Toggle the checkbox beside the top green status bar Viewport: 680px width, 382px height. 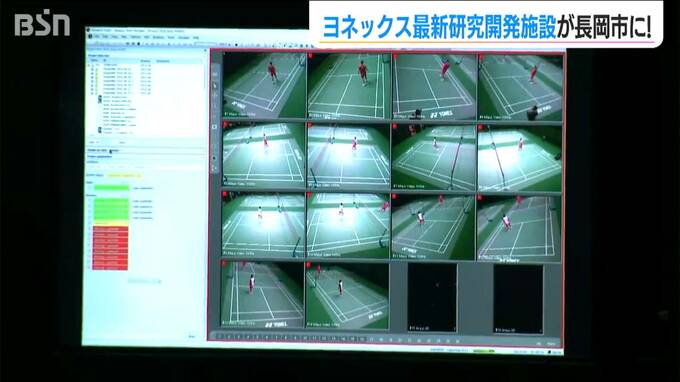(90, 188)
